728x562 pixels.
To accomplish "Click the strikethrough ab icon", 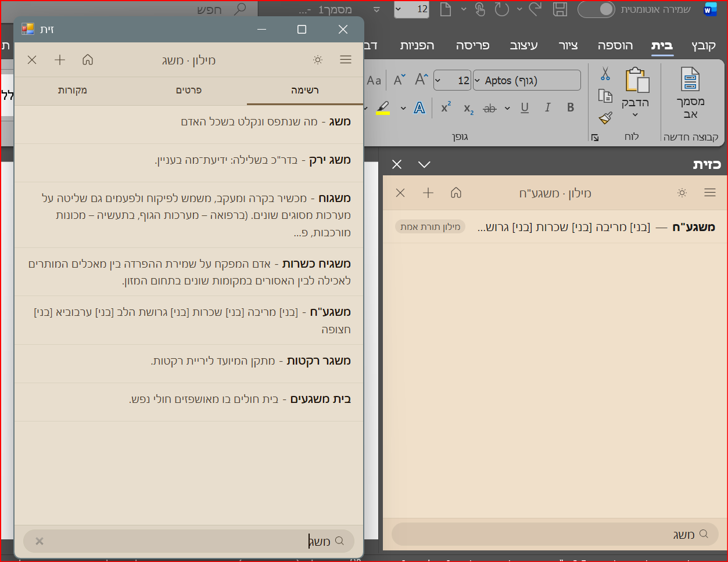I will click(490, 108).
